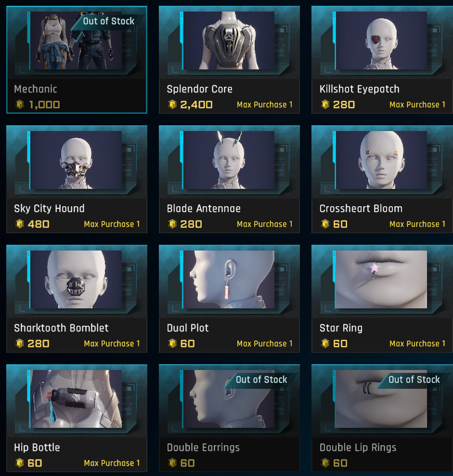Click the Mechanic outfit title
This screenshot has height=476, width=453.
pyautogui.click(x=36, y=89)
